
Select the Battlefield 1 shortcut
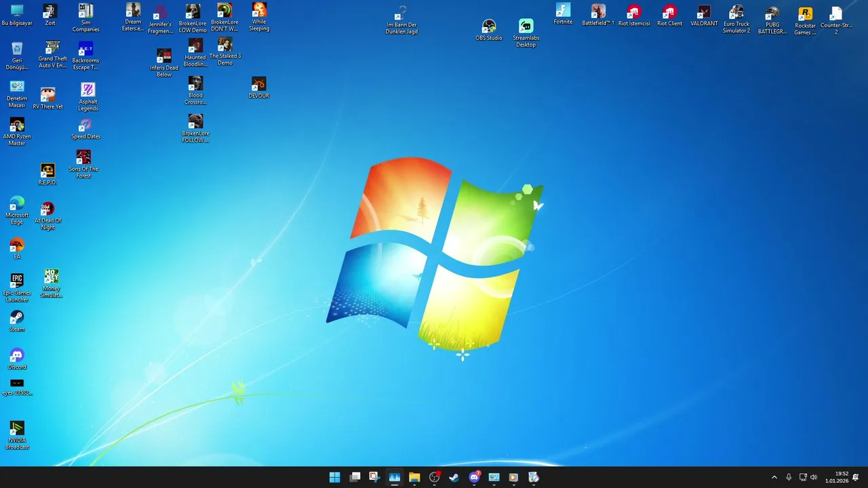tap(598, 16)
